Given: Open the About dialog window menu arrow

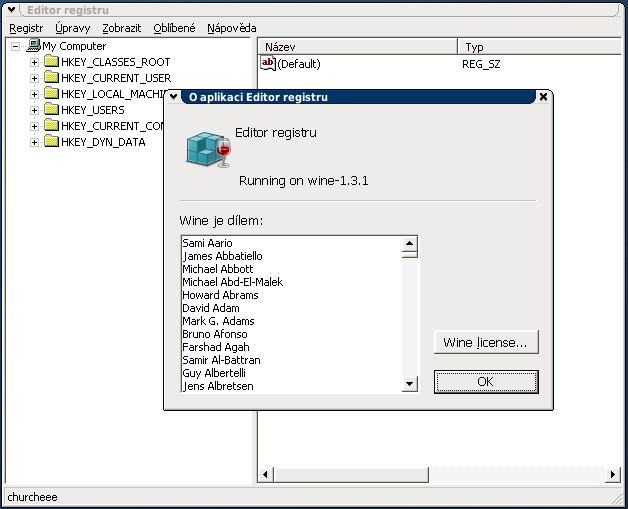Looking at the screenshot, I should 173,97.
